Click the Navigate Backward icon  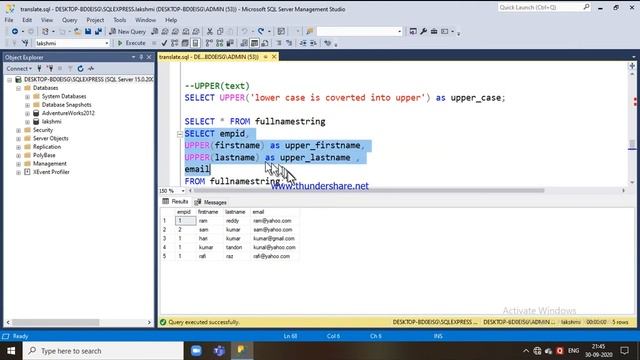[15, 31]
